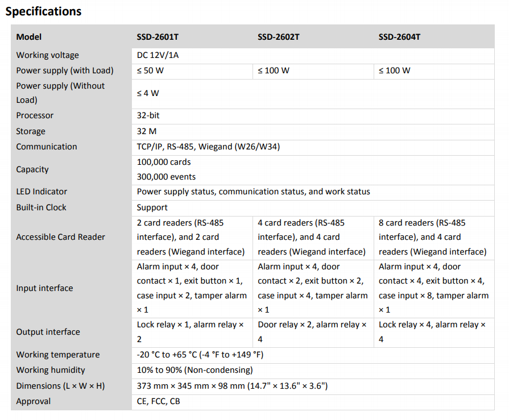Screen dimensions: 509x420
Task: Click the CE, FCC, CB approval value
Action: (x=159, y=401)
